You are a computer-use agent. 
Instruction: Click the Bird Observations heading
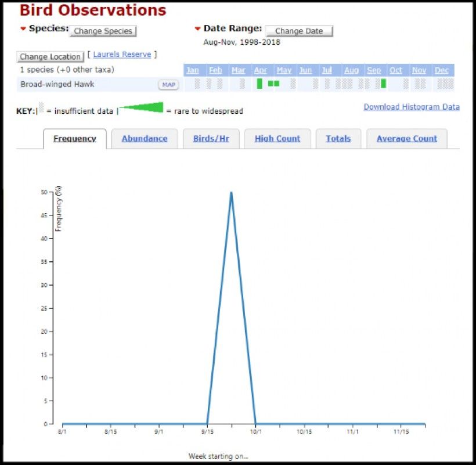pos(93,10)
